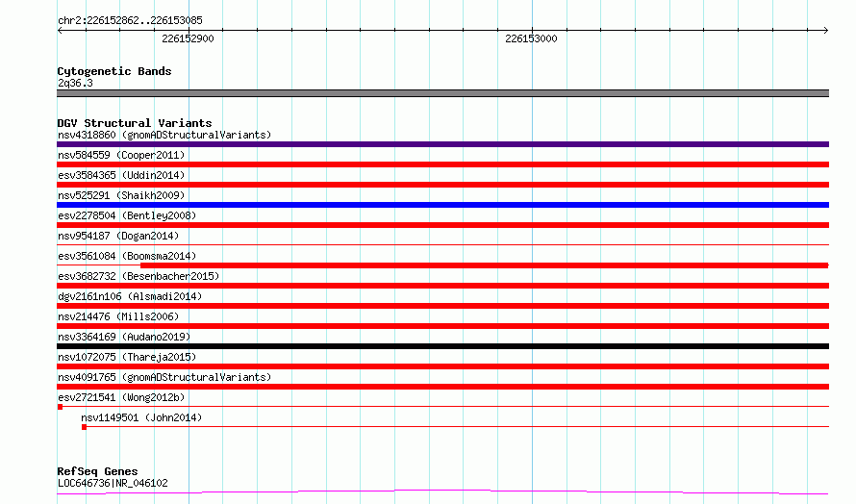Viewport: 856px width, 504px height.
Task: Click the LOC646736|NR_046102 gene label
Action: point(113,483)
